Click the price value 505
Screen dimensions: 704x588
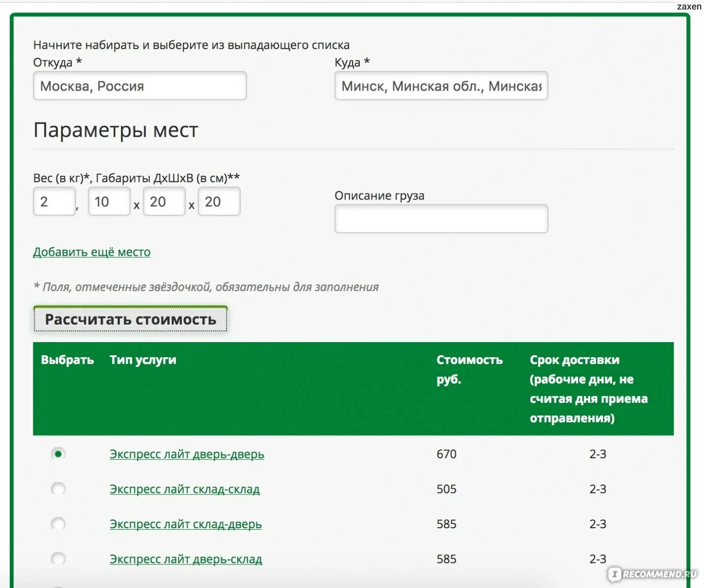pyautogui.click(x=447, y=489)
